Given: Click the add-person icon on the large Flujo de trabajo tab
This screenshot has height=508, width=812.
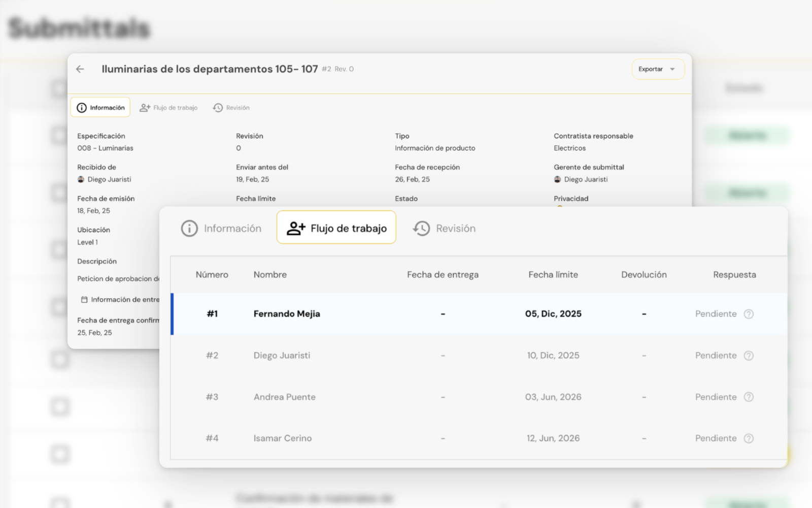Looking at the screenshot, I should (x=296, y=229).
